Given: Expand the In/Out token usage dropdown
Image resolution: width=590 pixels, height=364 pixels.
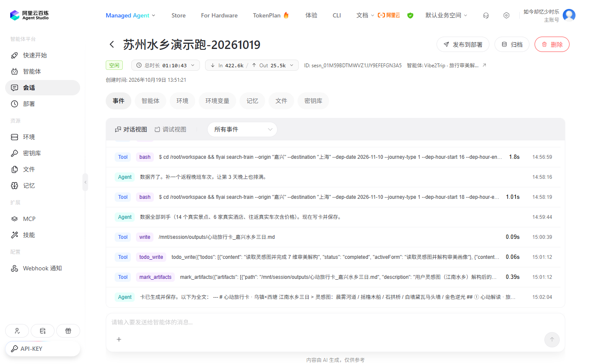Looking at the screenshot, I should 252,65.
